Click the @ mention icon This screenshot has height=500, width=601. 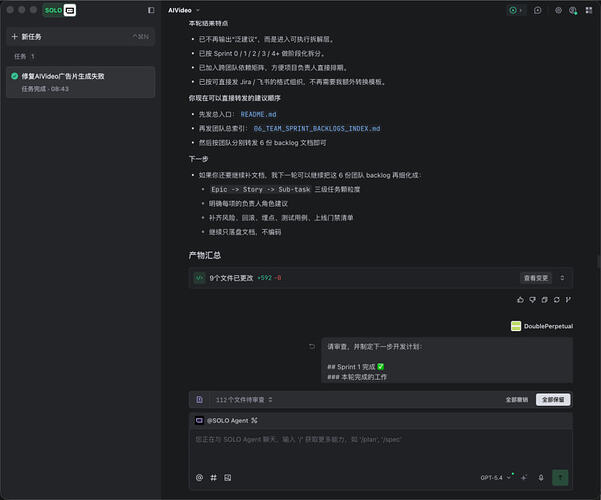click(x=199, y=478)
